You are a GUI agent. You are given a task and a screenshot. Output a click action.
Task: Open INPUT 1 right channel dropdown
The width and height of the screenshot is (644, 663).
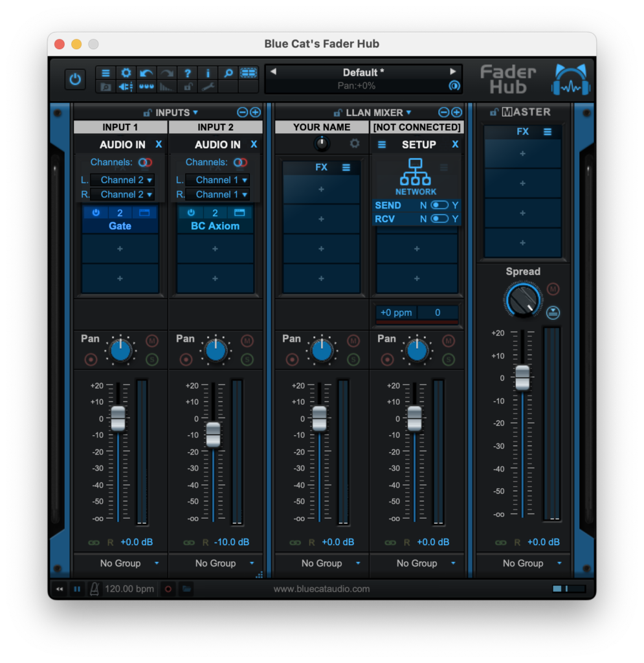[122, 194]
